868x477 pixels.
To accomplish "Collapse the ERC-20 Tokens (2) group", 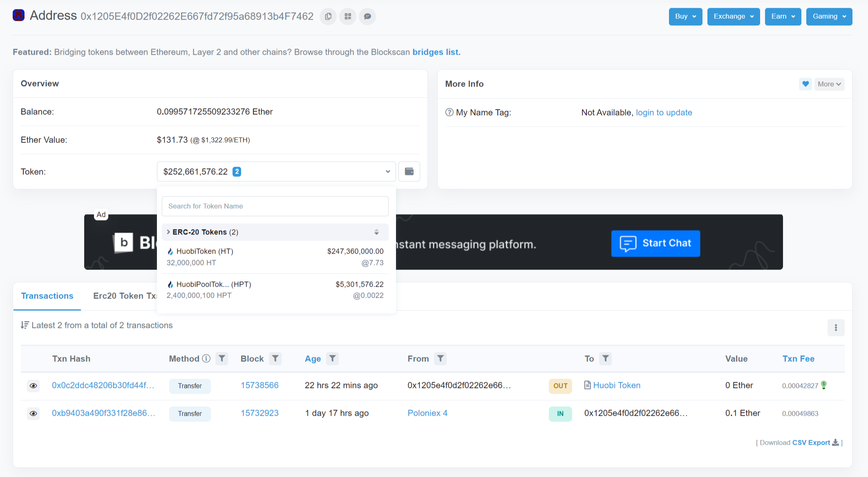I will click(x=275, y=232).
